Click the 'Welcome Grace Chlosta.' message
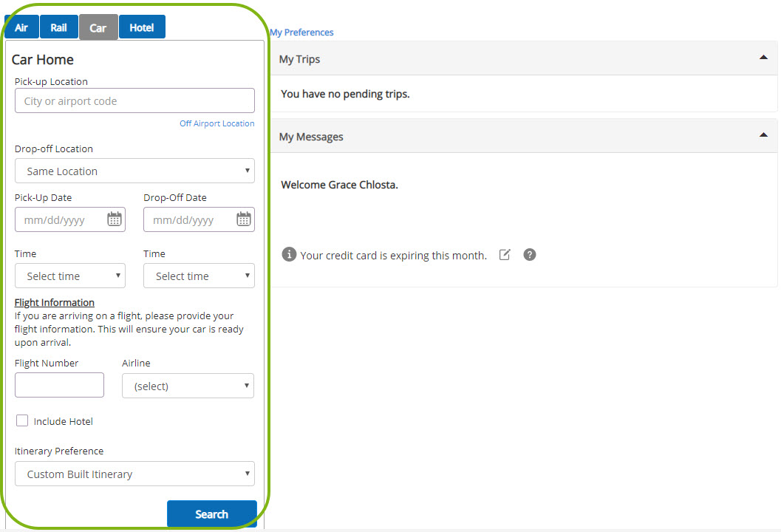Image resolution: width=781 pixels, height=532 pixels. tap(340, 185)
